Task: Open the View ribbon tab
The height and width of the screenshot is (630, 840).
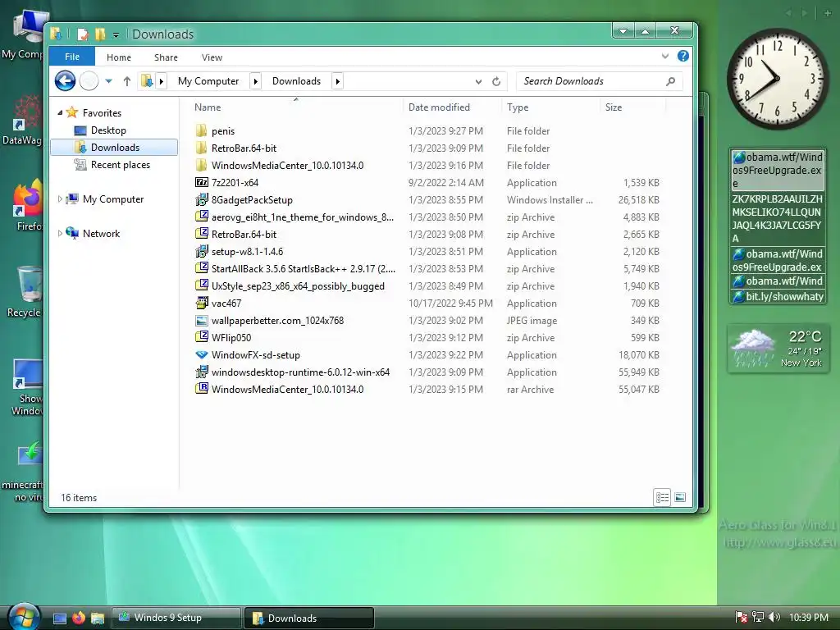Action: (x=212, y=57)
